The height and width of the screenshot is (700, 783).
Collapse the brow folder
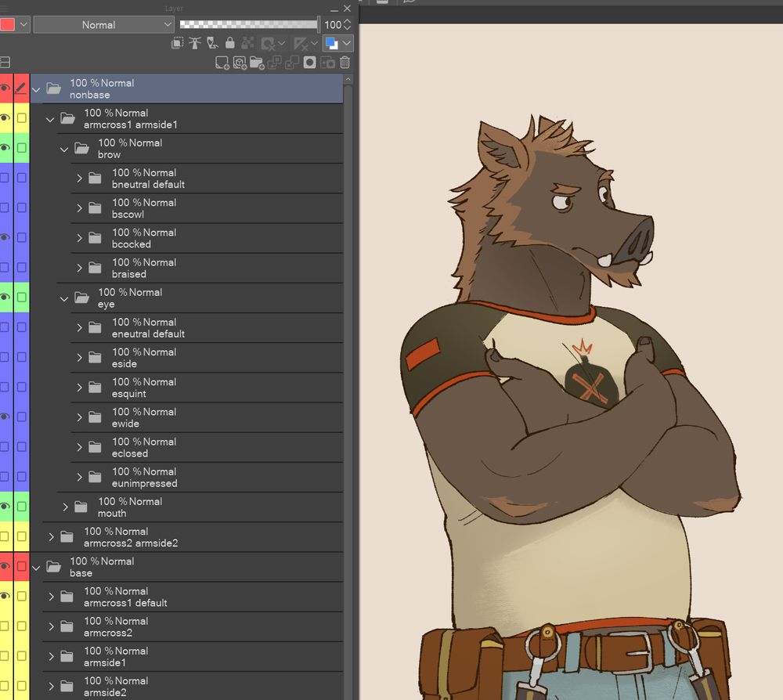(x=64, y=150)
